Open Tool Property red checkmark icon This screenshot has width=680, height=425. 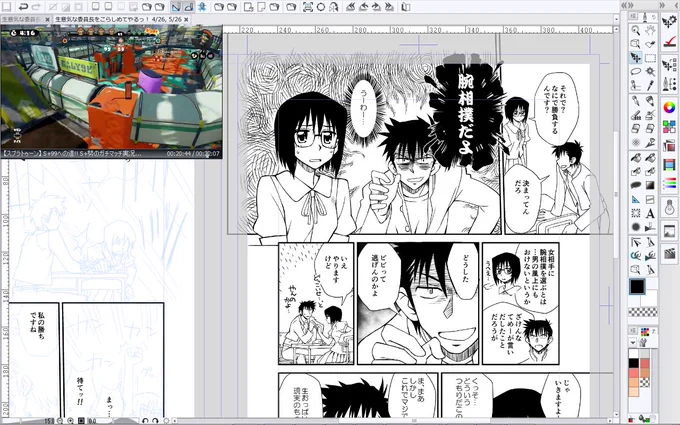669,42
